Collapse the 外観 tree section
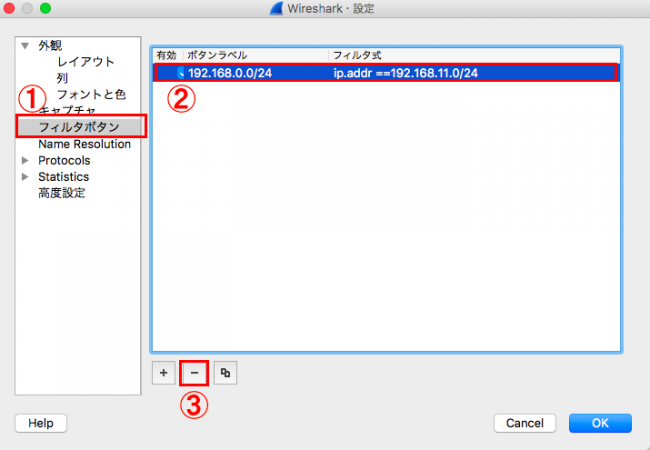650x450 pixels. pos(25,46)
